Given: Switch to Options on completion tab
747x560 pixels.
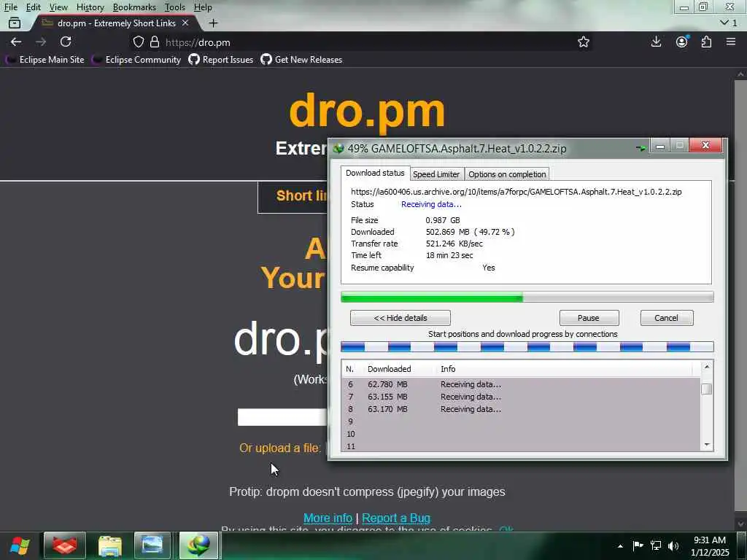Looking at the screenshot, I should pyautogui.click(x=507, y=174).
